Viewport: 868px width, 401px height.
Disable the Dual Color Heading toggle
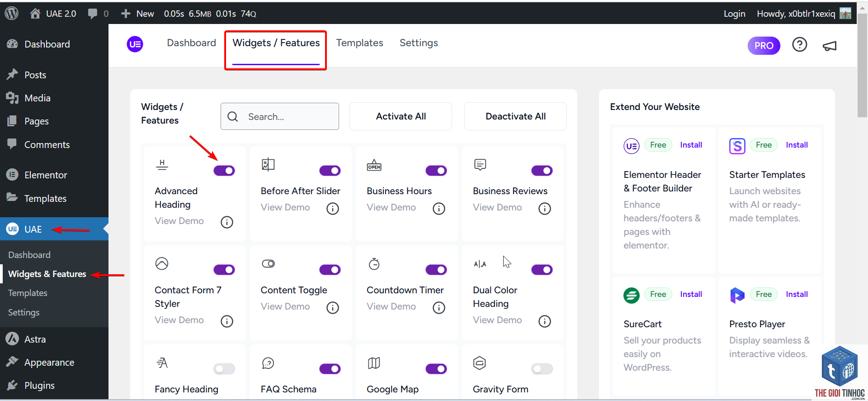pos(542,270)
